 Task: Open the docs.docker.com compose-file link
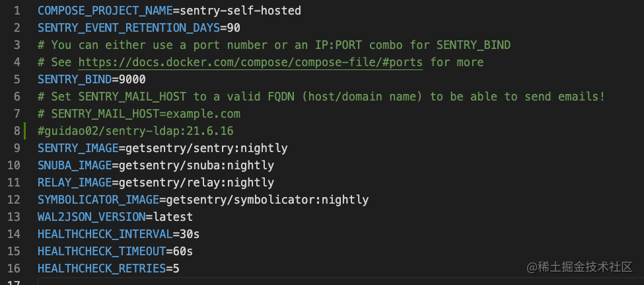click(x=250, y=63)
